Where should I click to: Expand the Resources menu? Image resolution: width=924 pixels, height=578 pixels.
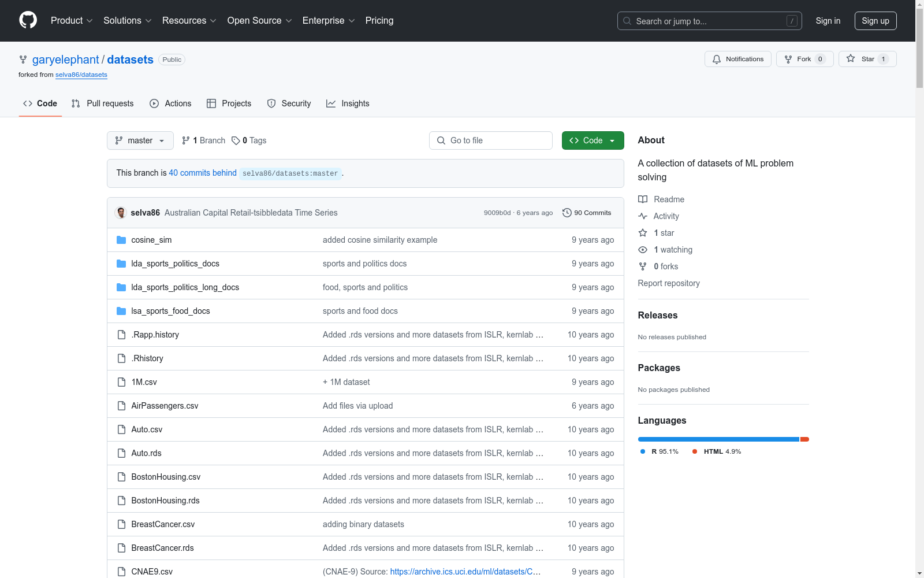click(x=189, y=21)
